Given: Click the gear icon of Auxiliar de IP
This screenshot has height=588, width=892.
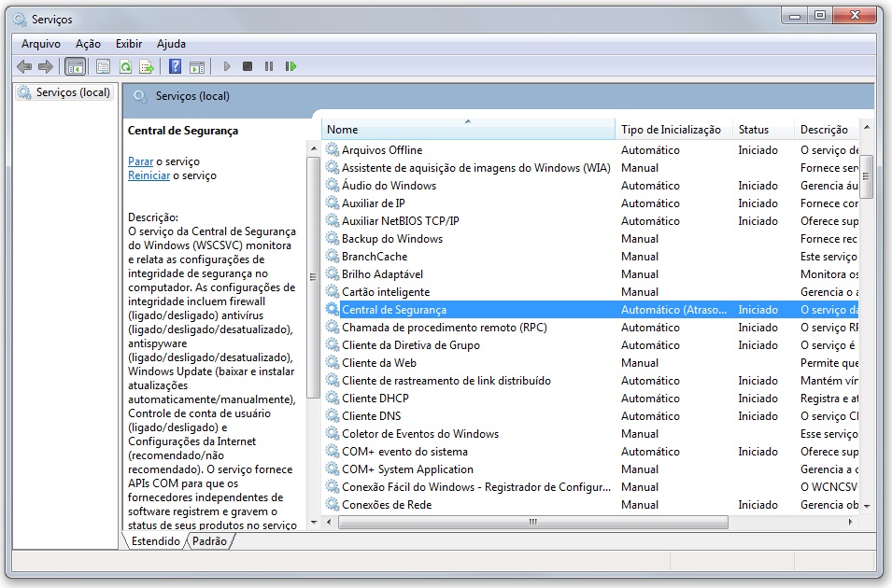Looking at the screenshot, I should [x=333, y=203].
